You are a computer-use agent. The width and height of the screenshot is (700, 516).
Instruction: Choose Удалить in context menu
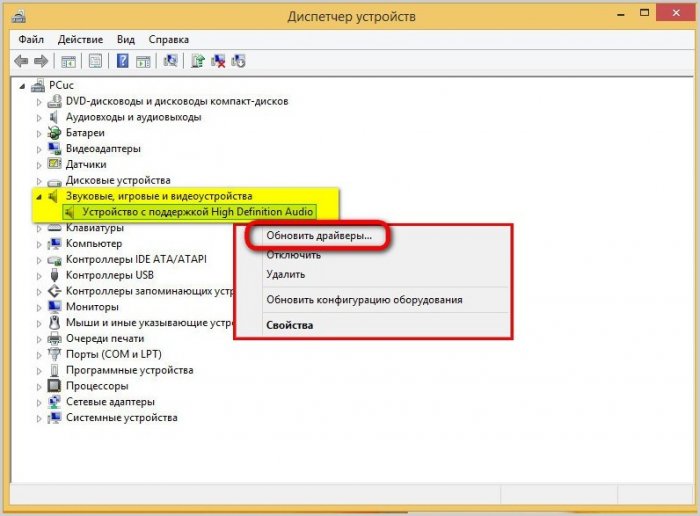(x=285, y=275)
